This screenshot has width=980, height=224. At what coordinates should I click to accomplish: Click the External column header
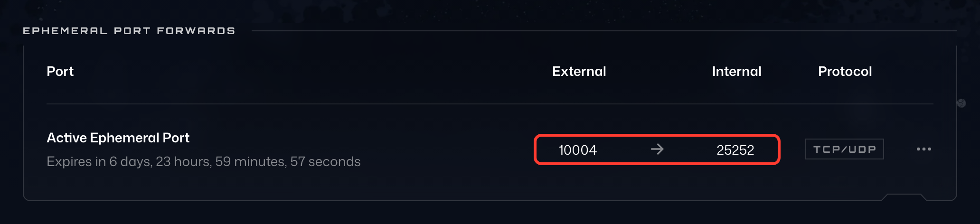(x=579, y=71)
